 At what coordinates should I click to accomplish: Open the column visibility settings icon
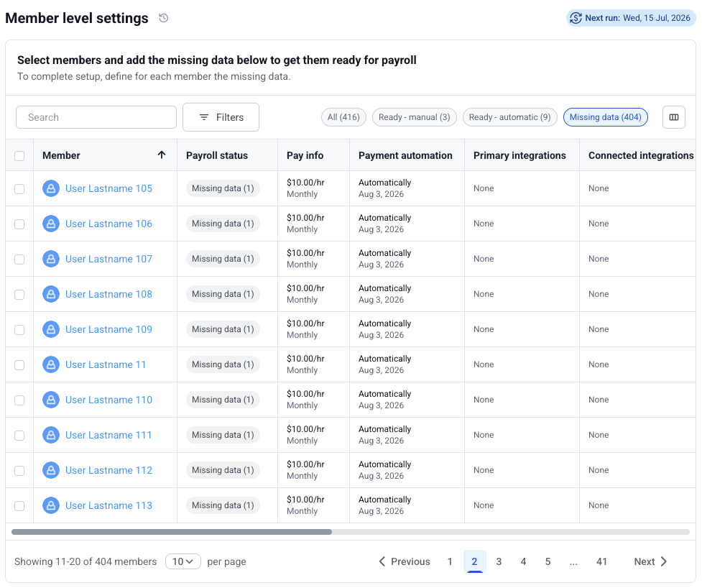pyautogui.click(x=674, y=117)
